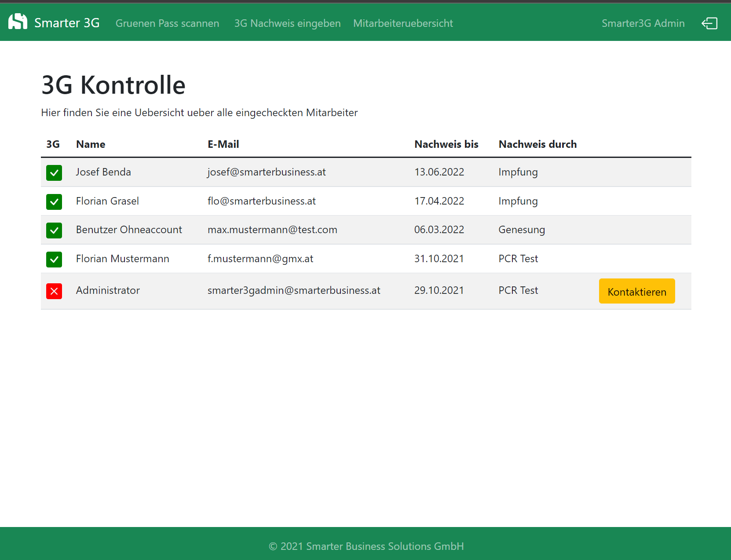Click green checkmark for Florian Mustermann
Image resolution: width=731 pixels, height=560 pixels.
click(x=54, y=260)
